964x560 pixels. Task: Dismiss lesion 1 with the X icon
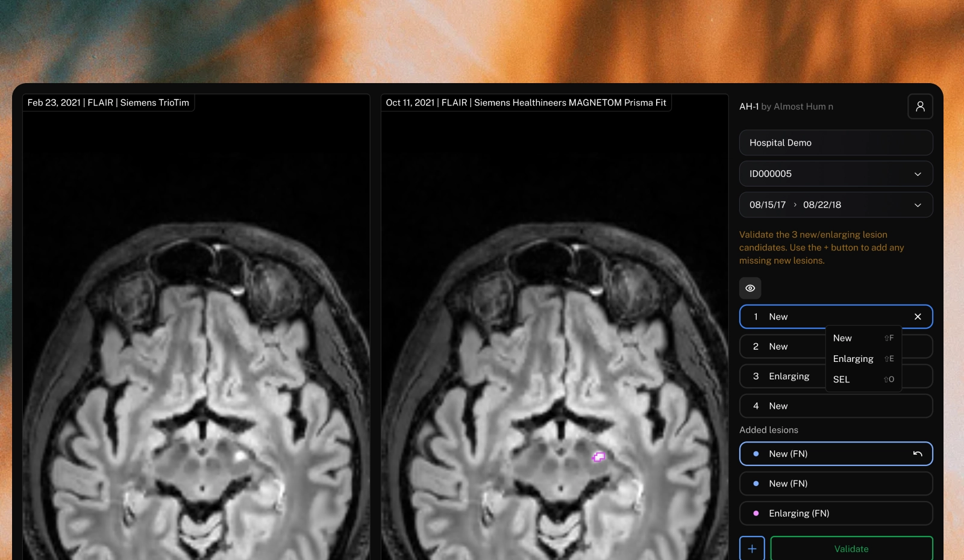tap(918, 317)
